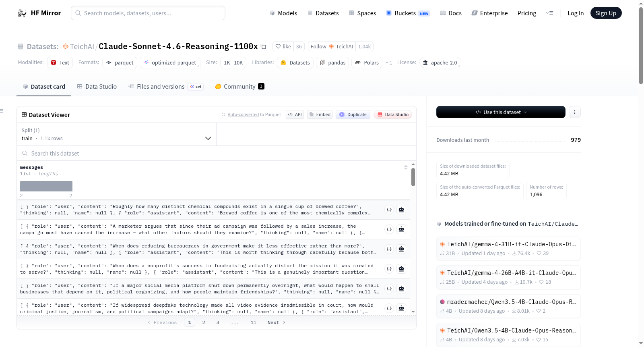This screenshot has height=347, width=644.
Task: Focus the search models and datasets field
Action: pos(148,13)
